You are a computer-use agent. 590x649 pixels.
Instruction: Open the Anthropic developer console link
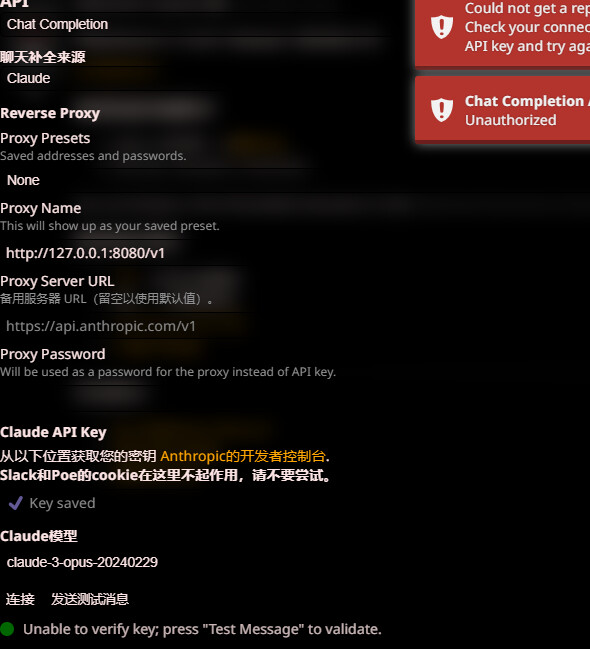243,456
